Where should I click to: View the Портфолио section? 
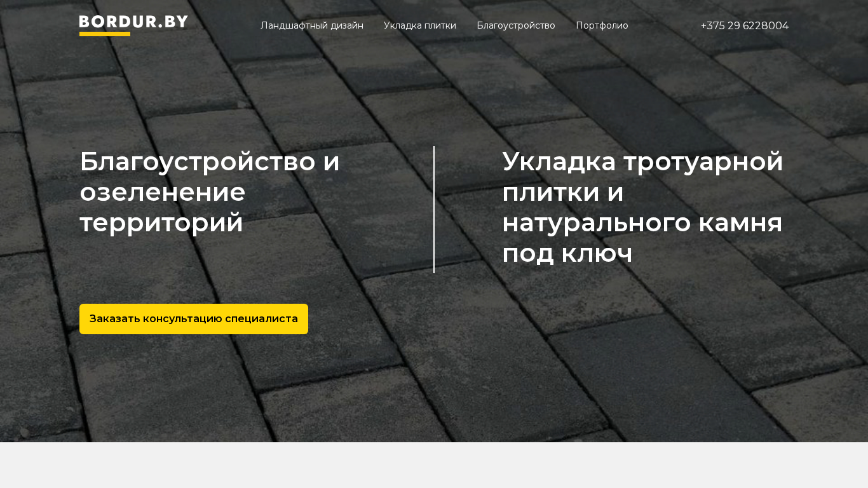point(602,25)
